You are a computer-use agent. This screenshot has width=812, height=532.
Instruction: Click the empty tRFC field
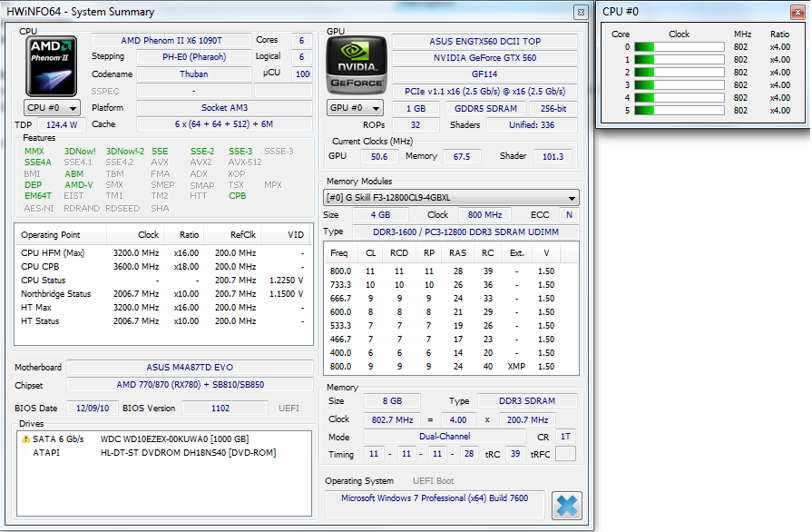point(565,454)
